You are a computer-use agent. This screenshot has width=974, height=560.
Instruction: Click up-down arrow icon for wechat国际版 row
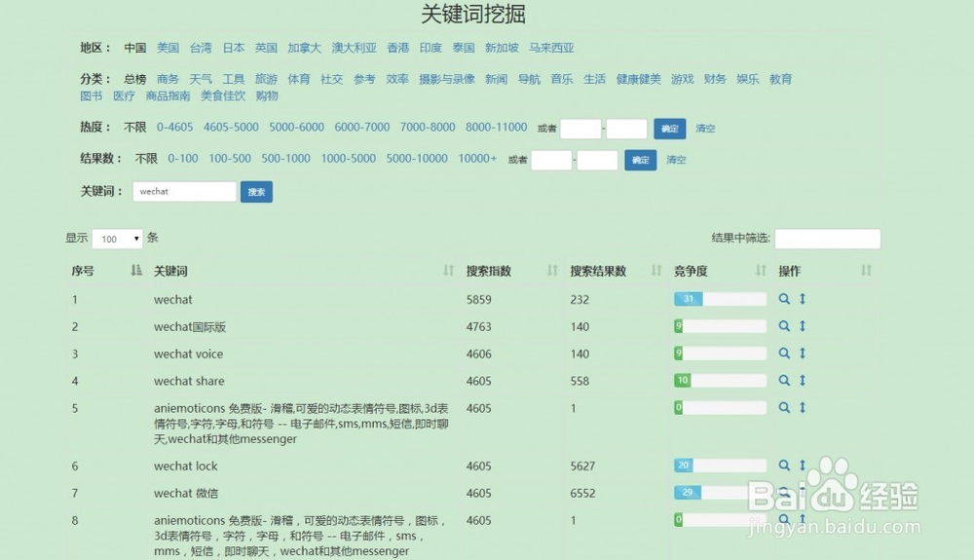[x=803, y=326]
